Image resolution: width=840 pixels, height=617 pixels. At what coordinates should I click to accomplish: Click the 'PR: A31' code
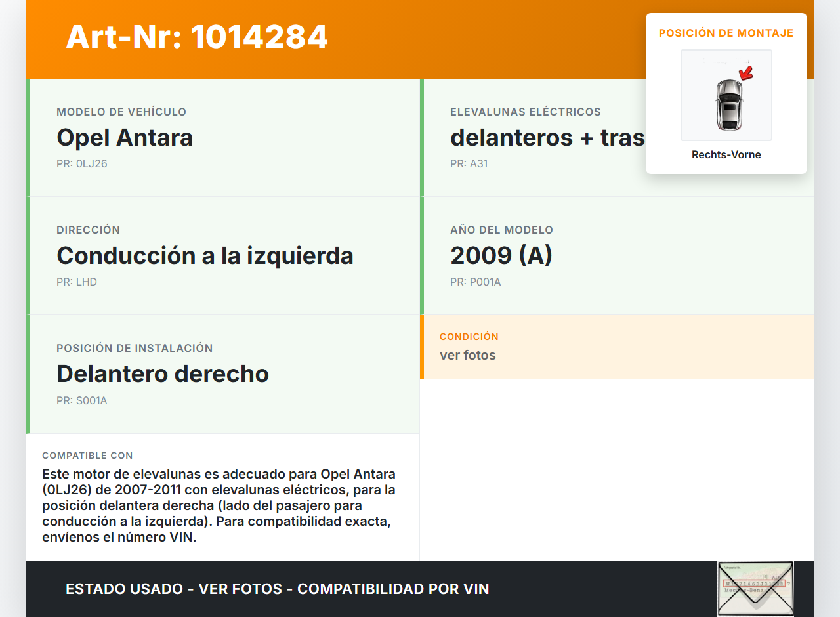[x=469, y=164]
